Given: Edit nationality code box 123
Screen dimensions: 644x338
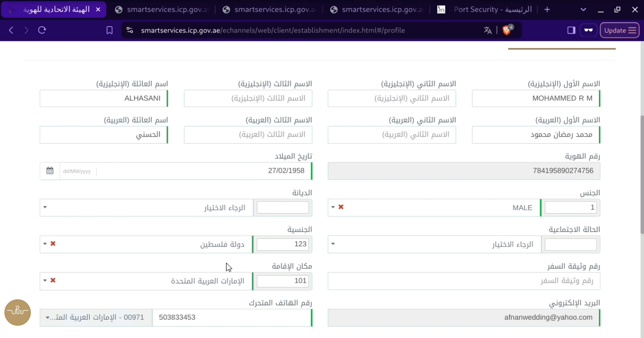Looking at the screenshot, I should [x=283, y=244].
